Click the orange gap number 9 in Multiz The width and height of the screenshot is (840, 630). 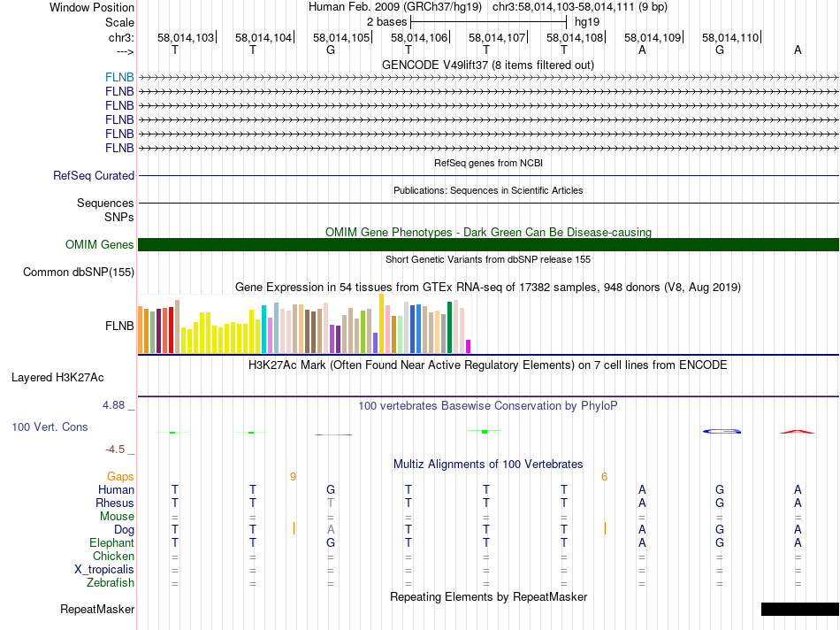pos(293,476)
